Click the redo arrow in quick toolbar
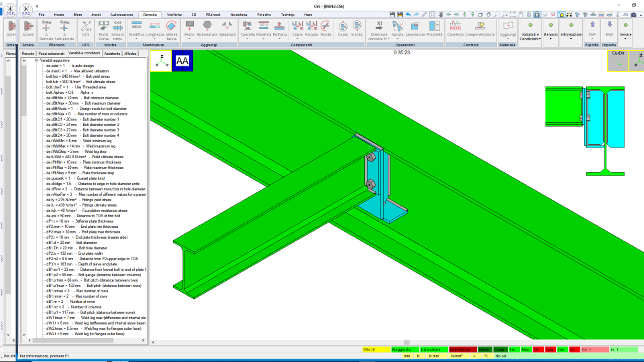Image resolution: width=644 pixels, height=362 pixels. pyautogui.click(x=416, y=14)
